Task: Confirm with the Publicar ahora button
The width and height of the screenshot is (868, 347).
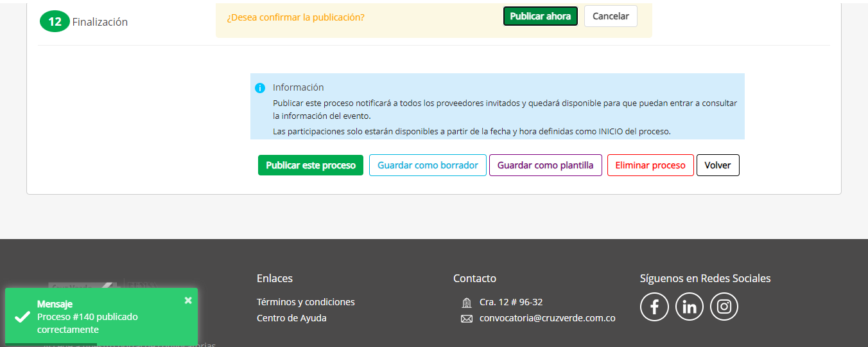Action: (540, 16)
